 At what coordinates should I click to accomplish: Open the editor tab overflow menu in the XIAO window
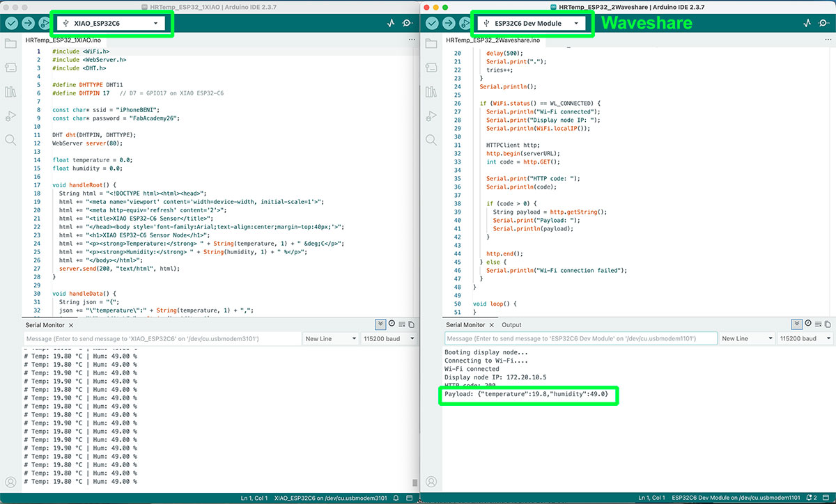pos(411,40)
